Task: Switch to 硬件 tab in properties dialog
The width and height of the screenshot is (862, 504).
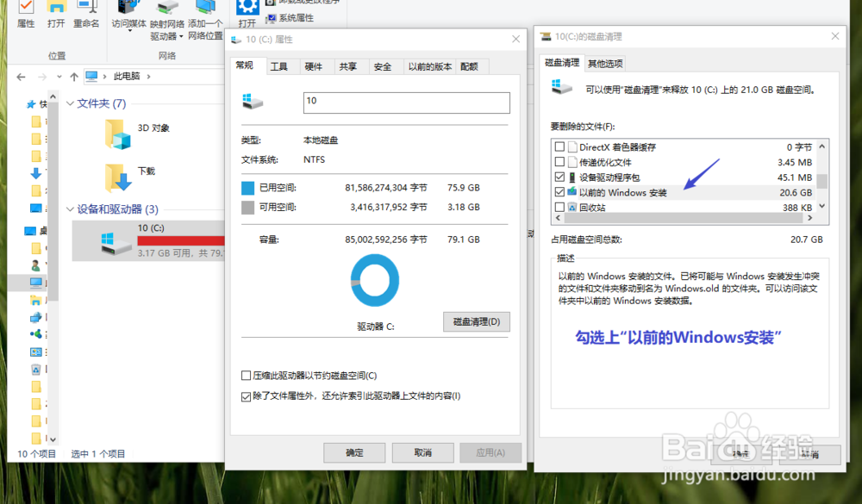Action: click(314, 66)
